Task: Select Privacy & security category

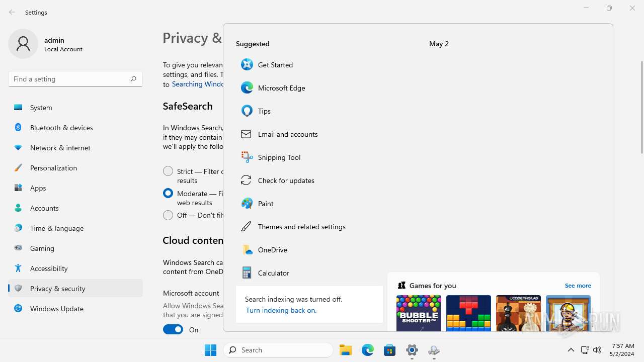Action: pyautogui.click(x=75, y=289)
